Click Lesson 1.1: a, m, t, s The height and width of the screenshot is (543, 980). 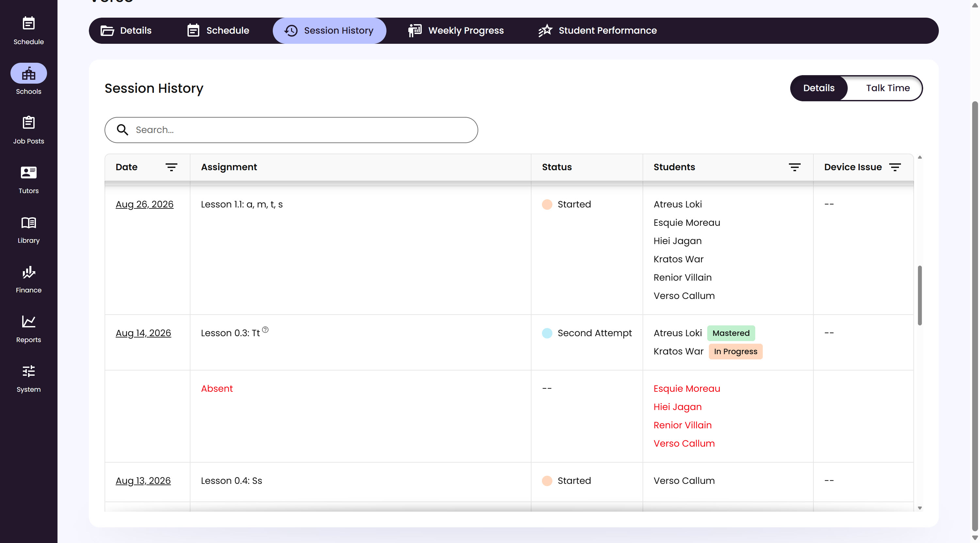click(242, 204)
